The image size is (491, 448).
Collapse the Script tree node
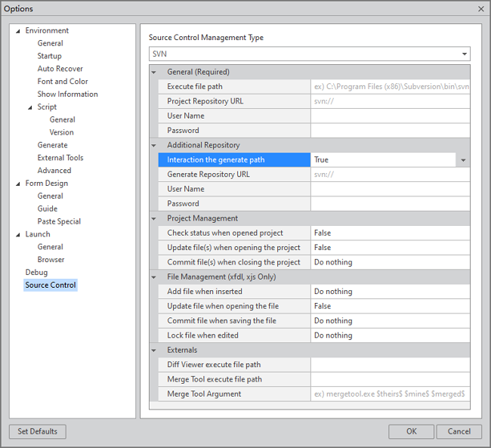point(31,107)
